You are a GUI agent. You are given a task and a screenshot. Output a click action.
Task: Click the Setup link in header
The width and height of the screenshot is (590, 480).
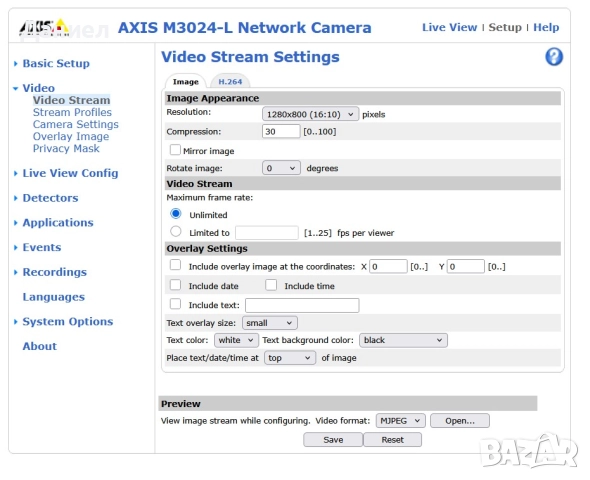(505, 27)
